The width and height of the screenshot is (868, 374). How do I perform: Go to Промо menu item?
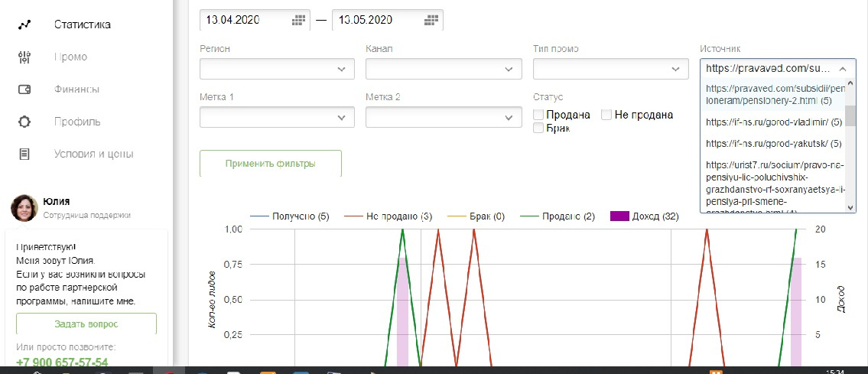point(70,57)
